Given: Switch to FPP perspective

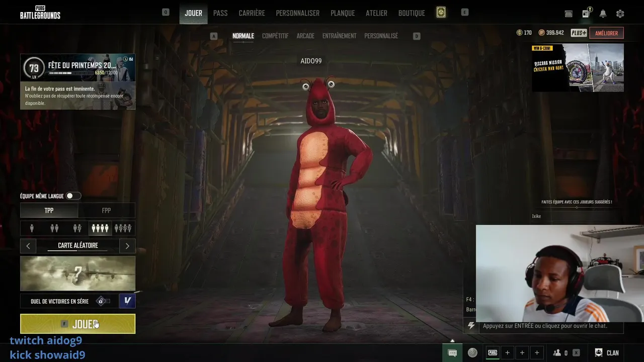Looking at the screenshot, I should click(x=106, y=210).
